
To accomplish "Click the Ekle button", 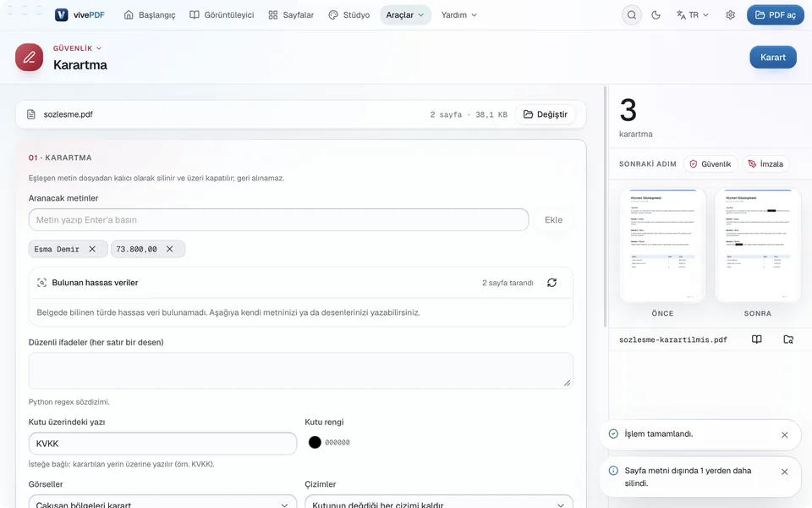I will 553,220.
